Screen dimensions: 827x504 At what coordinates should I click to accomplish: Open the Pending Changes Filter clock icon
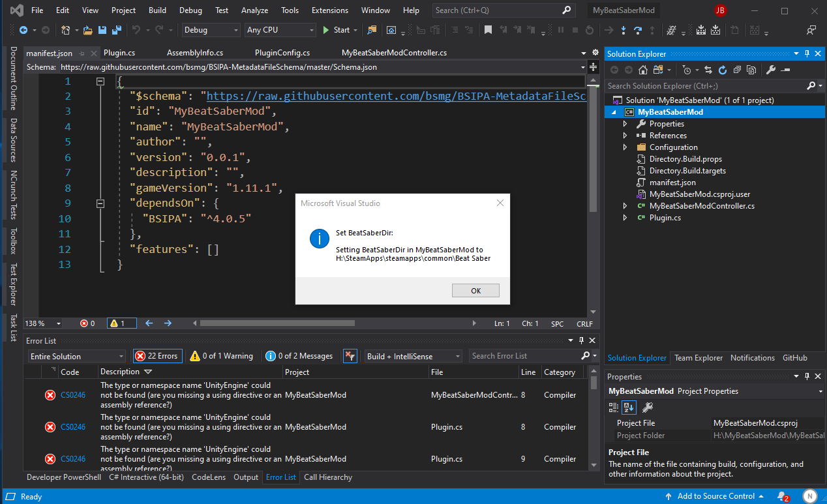coord(687,70)
